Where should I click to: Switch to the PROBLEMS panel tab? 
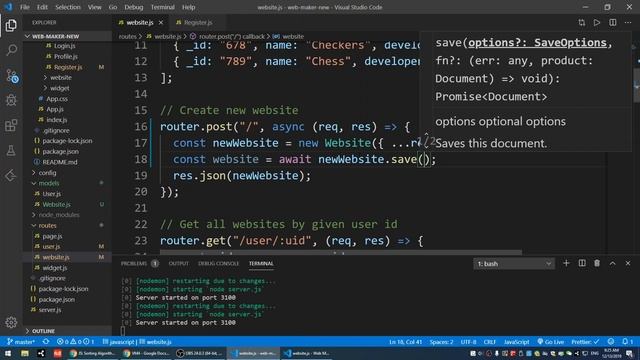[134, 264]
